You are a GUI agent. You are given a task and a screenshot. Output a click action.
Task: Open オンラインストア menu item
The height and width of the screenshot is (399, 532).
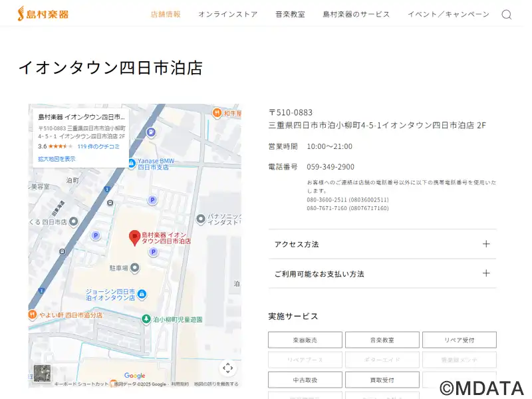(x=227, y=14)
